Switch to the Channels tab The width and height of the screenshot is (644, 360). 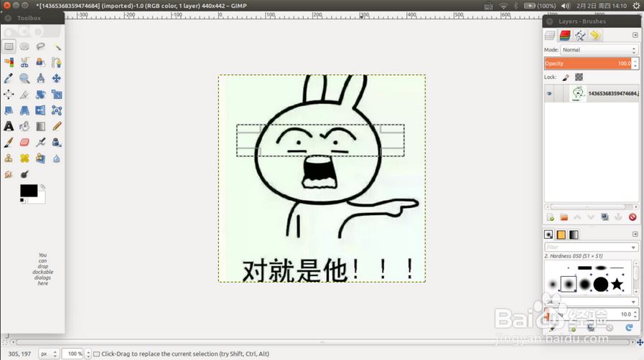[x=565, y=36]
